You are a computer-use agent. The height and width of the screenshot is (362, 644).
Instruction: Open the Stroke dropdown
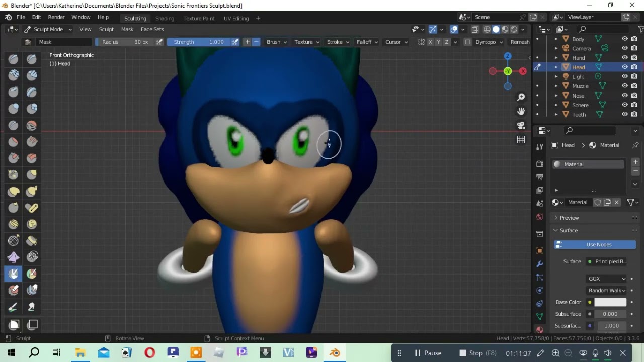pyautogui.click(x=338, y=42)
